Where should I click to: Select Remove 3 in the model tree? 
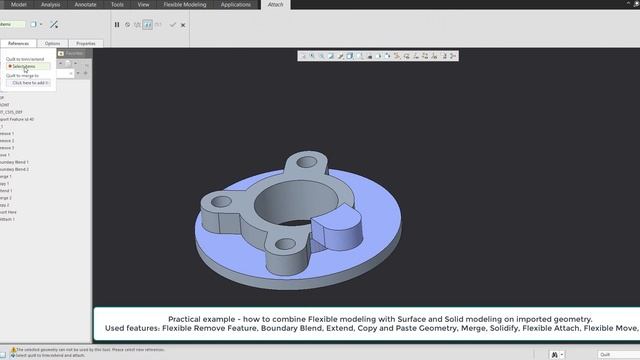click(7, 148)
